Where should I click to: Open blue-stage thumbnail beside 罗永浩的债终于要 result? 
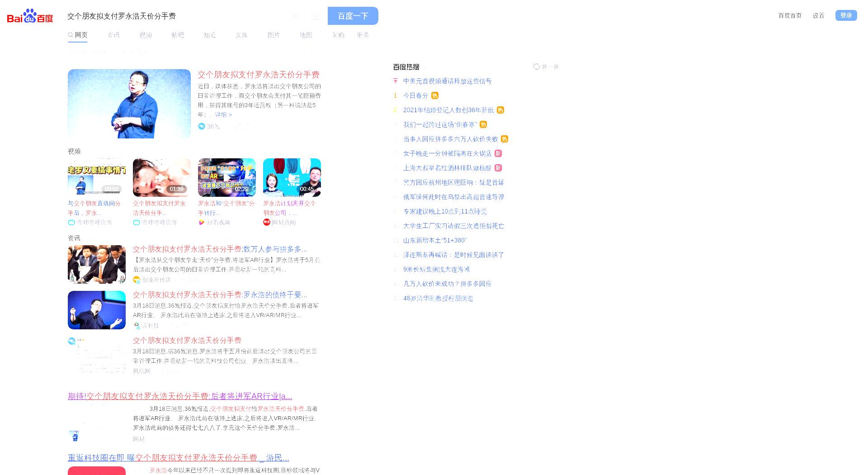[97, 310]
